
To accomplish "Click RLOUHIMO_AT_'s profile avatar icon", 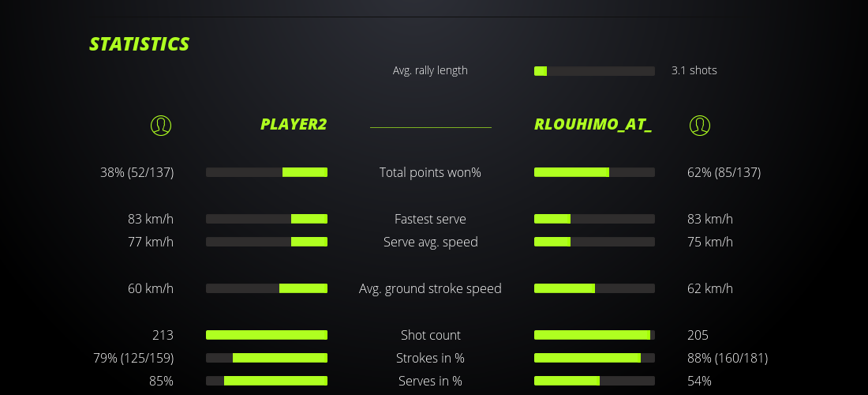I will pyautogui.click(x=700, y=125).
